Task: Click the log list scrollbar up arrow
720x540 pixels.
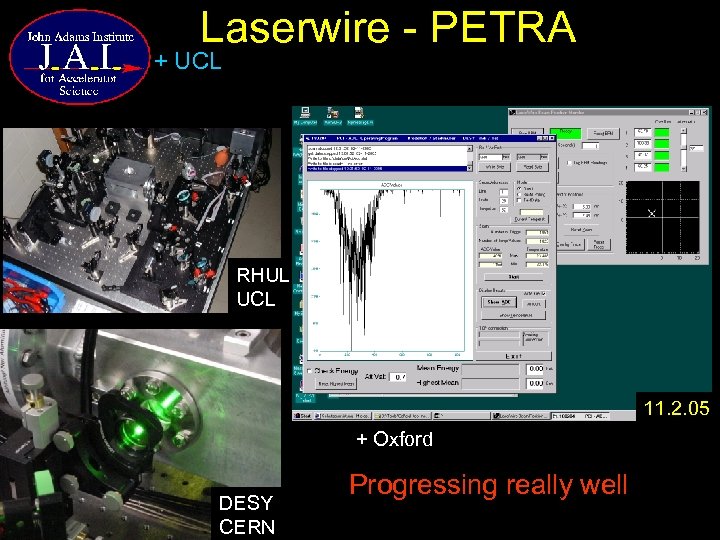Action: coord(469,149)
